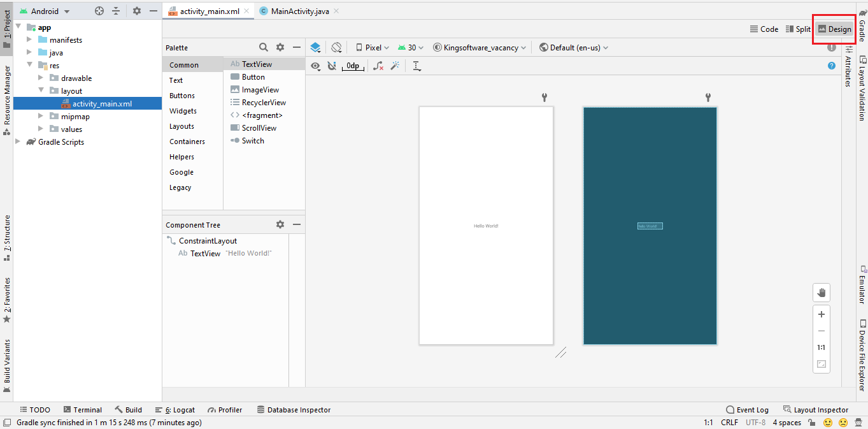The image size is (868, 429).
Task: Select the TextView in the Component Tree
Action: pyautogui.click(x=205, y=254)
